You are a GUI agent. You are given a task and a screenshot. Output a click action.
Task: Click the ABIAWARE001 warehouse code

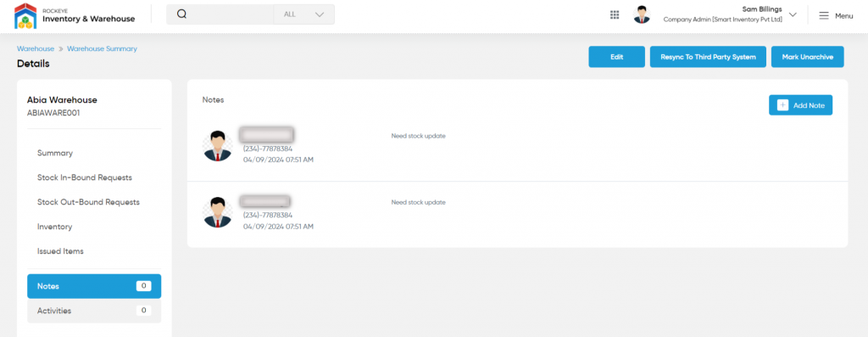53,112
